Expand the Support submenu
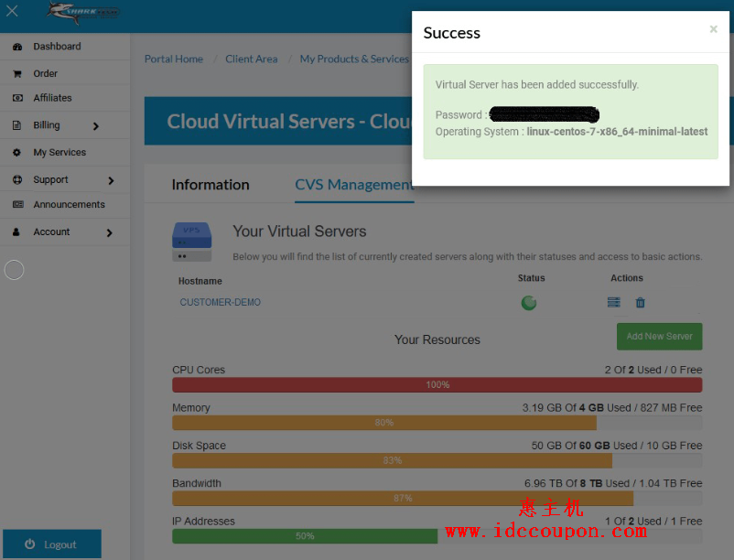The image size is (734, 560). pos(111,180)
